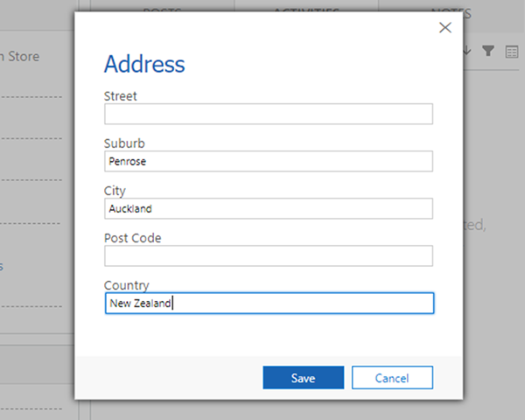This screenshot has width=525, height=420.
Task: Save the address details
Action: [x=303, y=378]
